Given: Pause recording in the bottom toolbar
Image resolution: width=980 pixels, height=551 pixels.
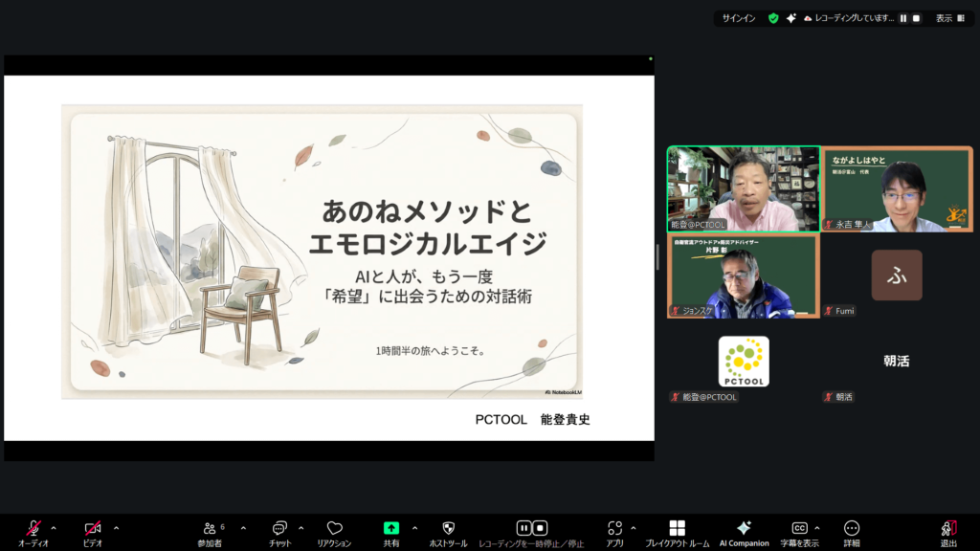Looking at the screenshot, I should point(523,528).
